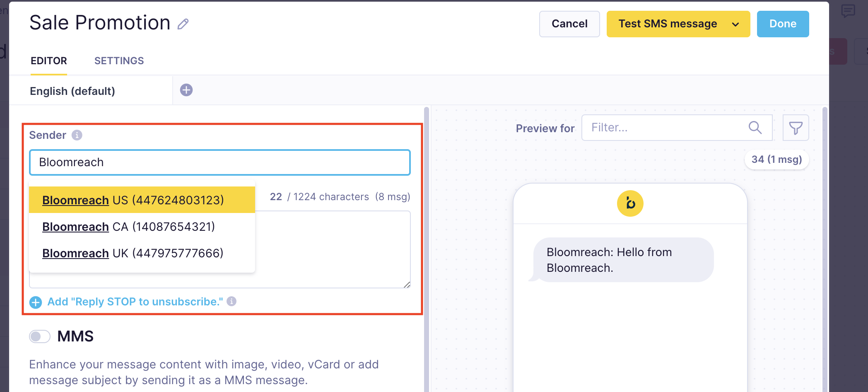This screenshot has height=392, width=868.
Task: Click the editor panel vertical scrollbar
Action: pyautogui.click(x=427, y=249)
